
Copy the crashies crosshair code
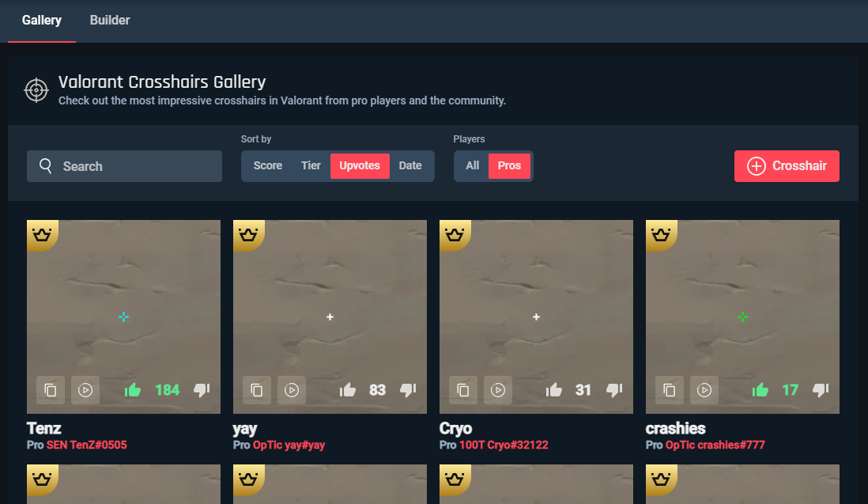point(670,390)
